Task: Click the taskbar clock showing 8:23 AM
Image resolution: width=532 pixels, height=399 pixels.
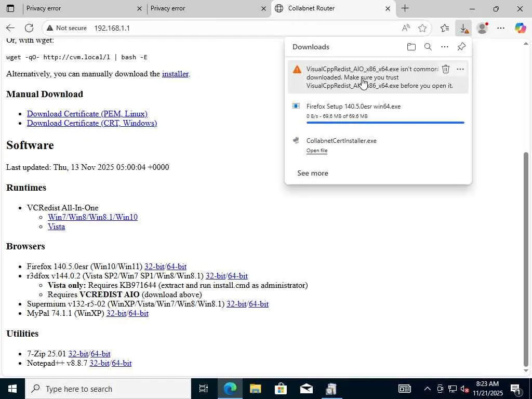Action: pos(487,389)
